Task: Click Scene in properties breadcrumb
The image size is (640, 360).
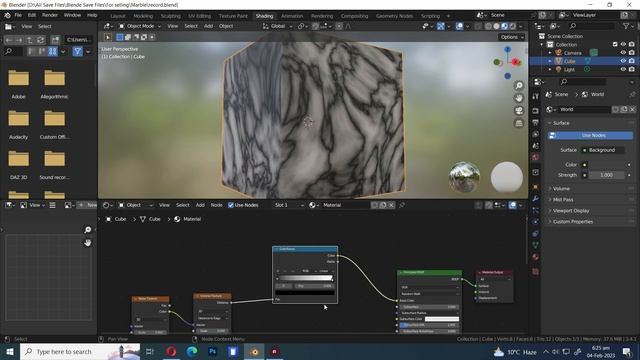Action: [x=561, y=94]
